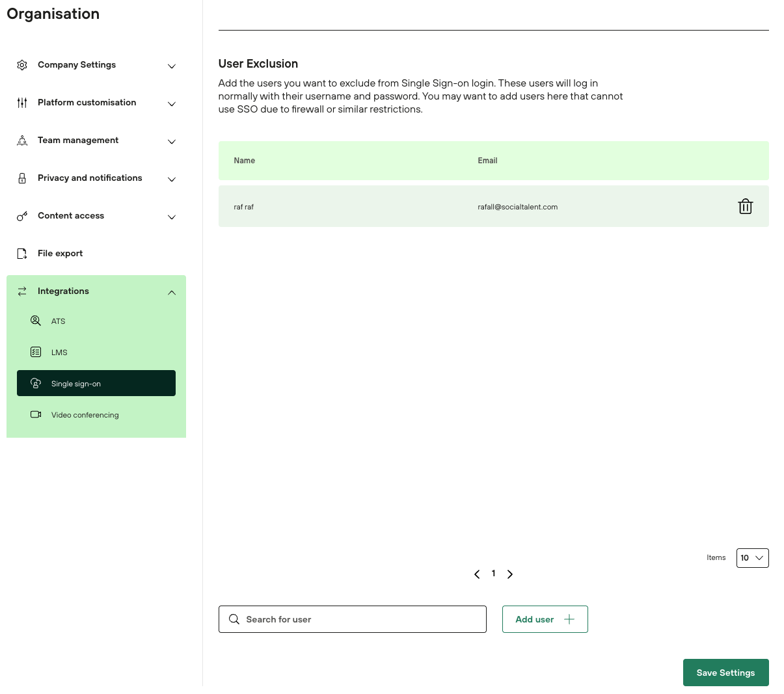Viewport: 784px width, 694px height.
Task: Focus the Search for user field
Action: (x=361, y=619)
